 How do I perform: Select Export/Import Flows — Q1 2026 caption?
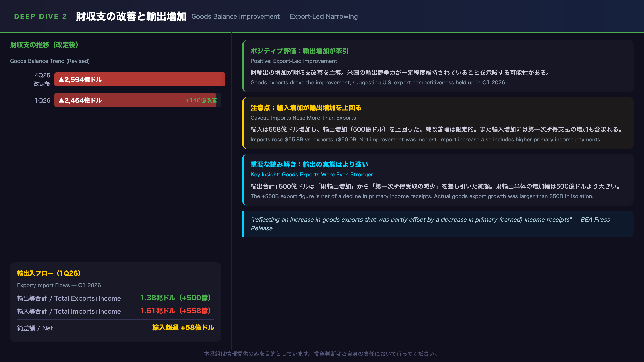(59, 285)
